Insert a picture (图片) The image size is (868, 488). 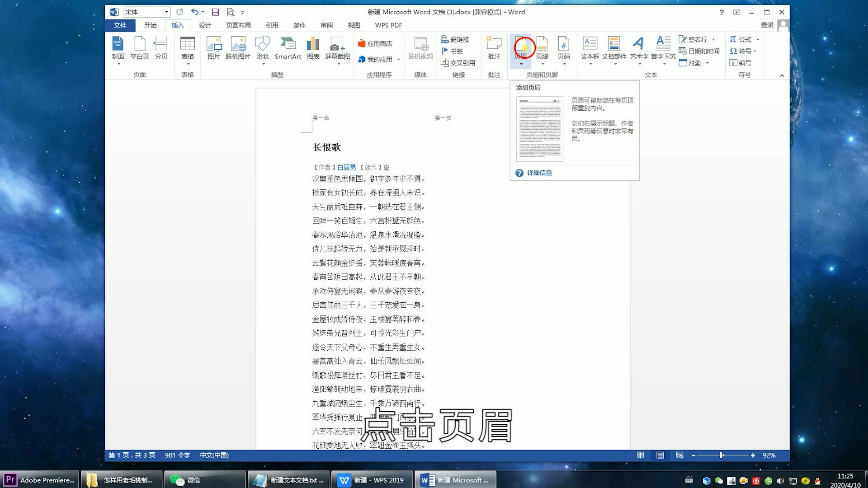point(214,49)
